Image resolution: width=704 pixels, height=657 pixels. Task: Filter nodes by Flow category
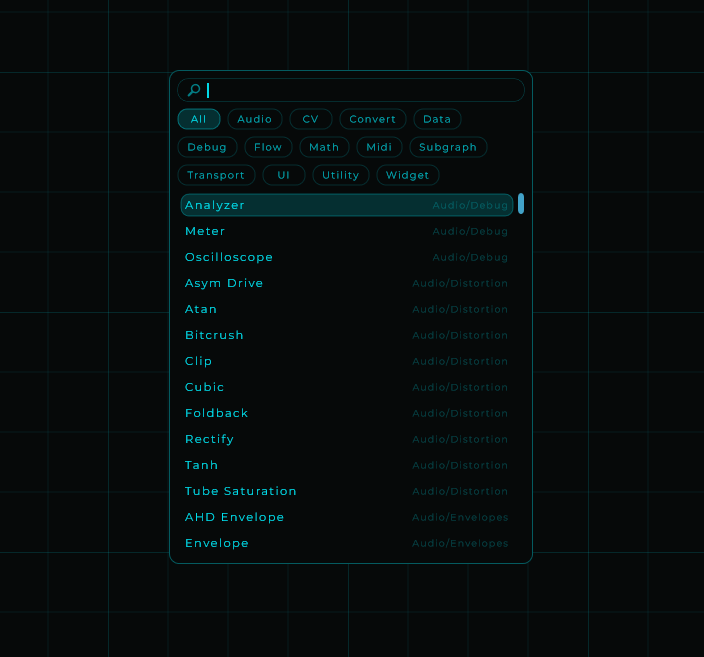268,147
